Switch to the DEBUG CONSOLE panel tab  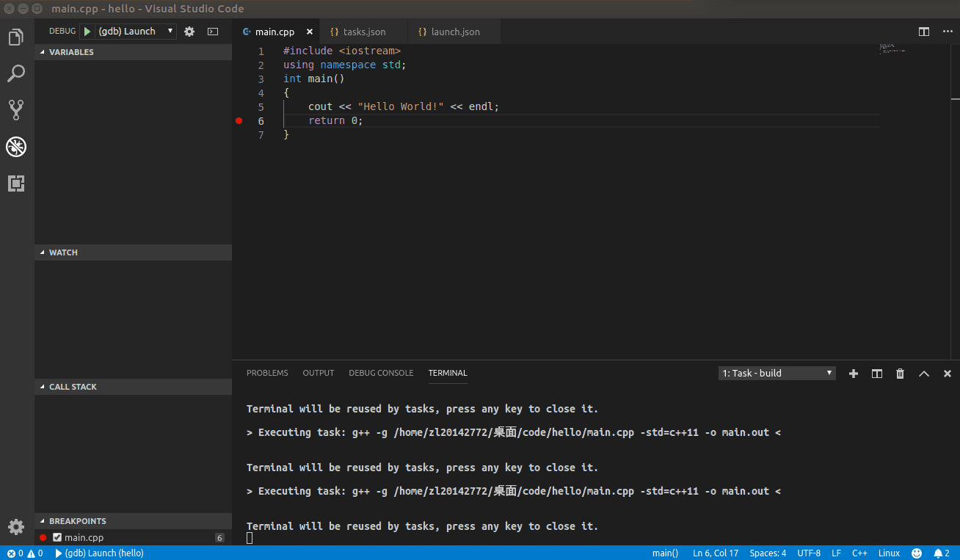(x=381, y=373)
